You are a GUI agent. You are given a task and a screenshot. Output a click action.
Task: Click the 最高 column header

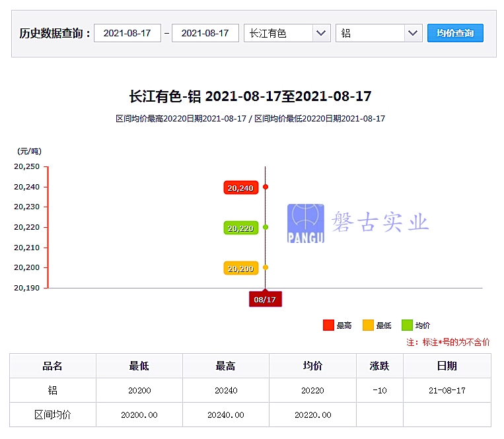click(x=226, y=366)
